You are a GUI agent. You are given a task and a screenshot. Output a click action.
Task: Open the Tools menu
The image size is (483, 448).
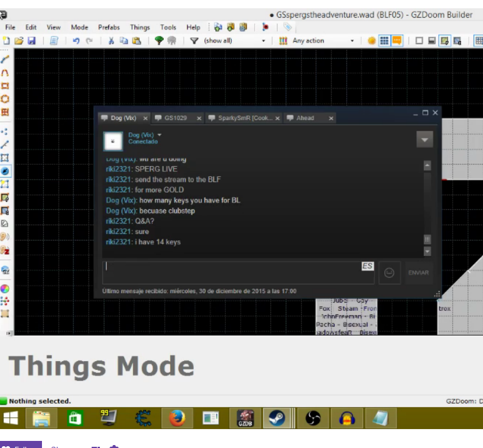[168, 27]
